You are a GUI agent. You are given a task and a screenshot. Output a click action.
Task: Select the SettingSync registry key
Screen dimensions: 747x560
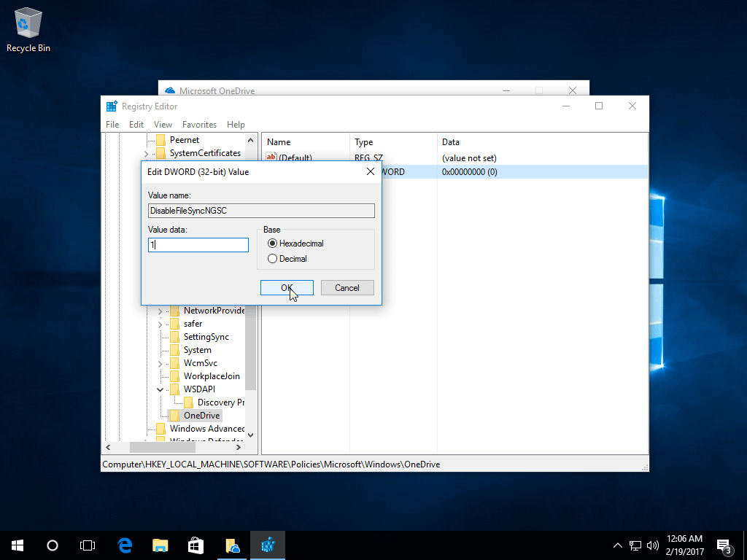tap(206, 337)
